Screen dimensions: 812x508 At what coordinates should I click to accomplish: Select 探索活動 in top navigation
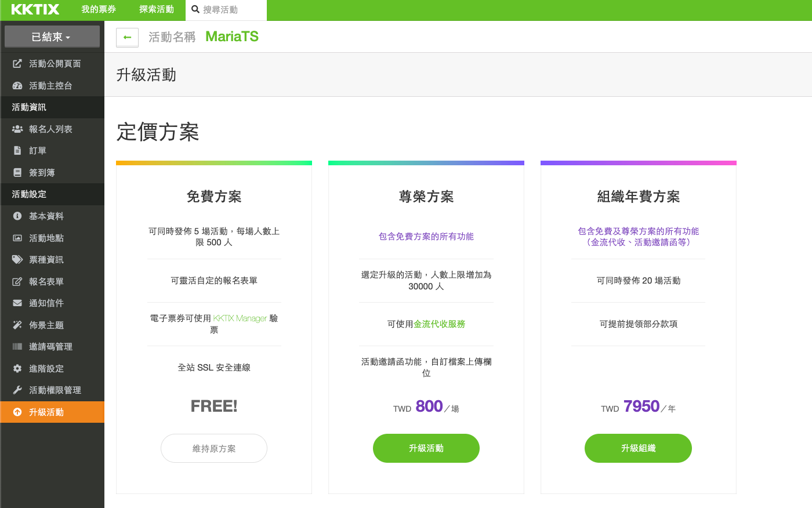click(157, 10)
